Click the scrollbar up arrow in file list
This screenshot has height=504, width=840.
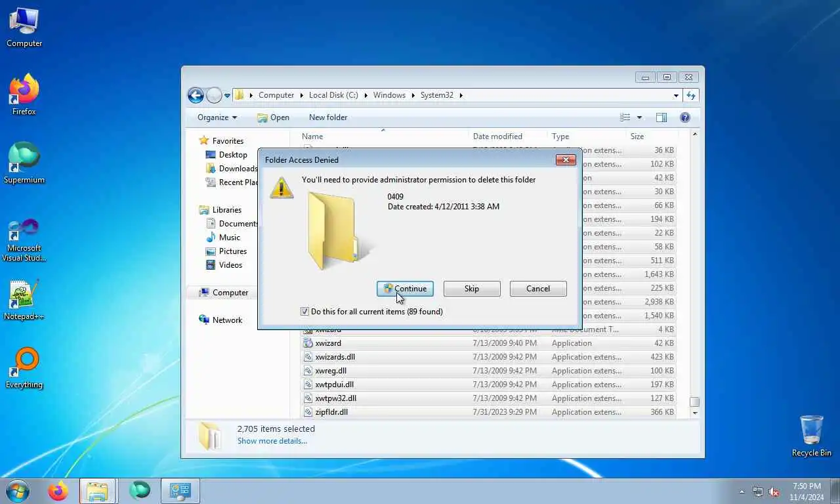pos(694,135)
